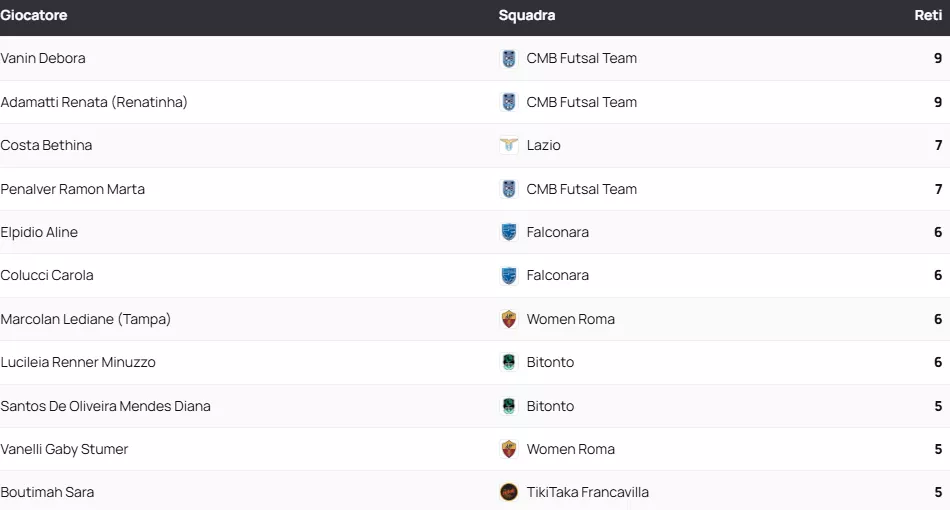
Task: Click the TikiTaka Francavilla team logo
Action: [x=509, y=492]
